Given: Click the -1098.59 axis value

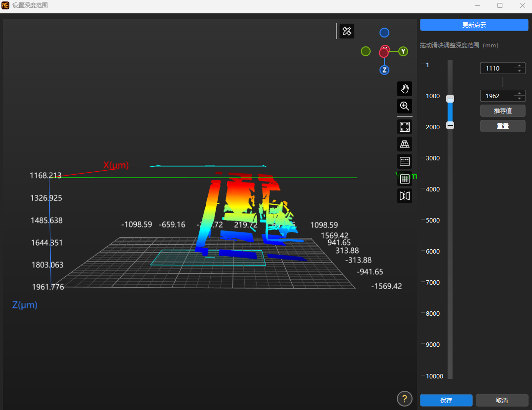Looking at the screenshot, I should 137,224.
